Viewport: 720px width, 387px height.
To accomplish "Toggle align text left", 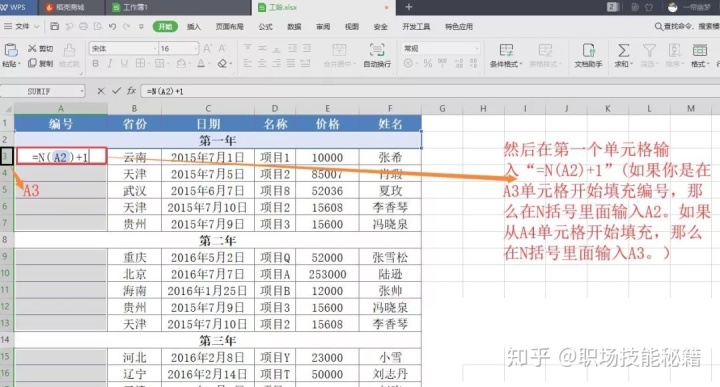I will (248, 63).
